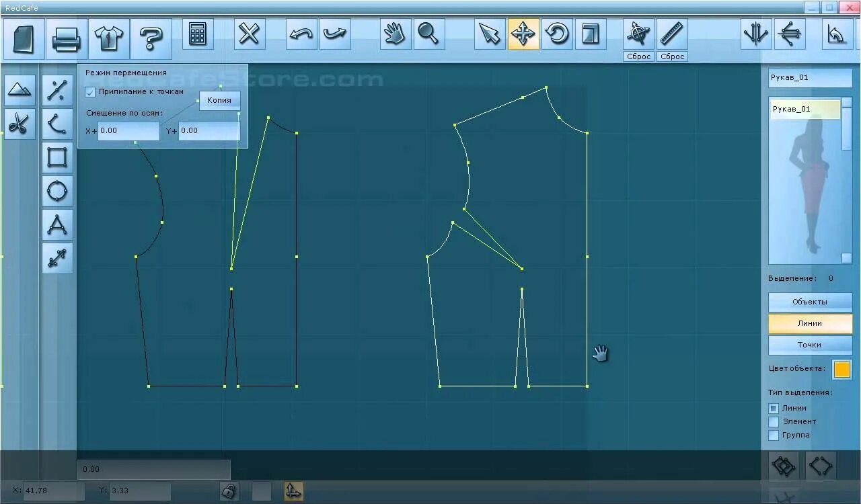Select the diagonal arrow scale tool

[x=58, y=258]
